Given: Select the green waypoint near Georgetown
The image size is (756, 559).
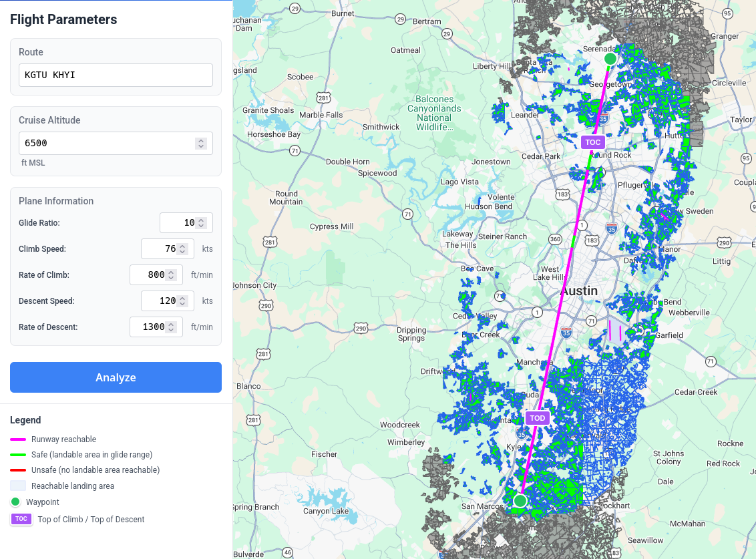Looking at the screenshot, I should [610, 59].
